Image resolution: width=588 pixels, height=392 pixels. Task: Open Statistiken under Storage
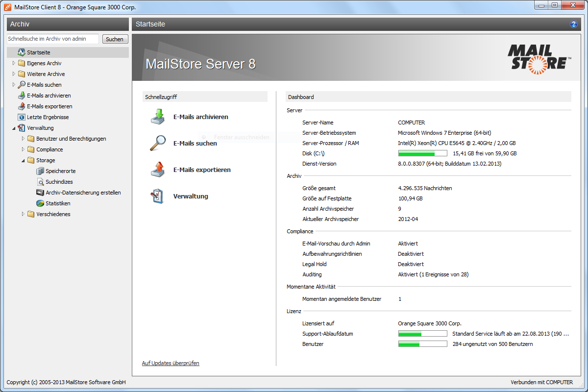pos(58,203)
